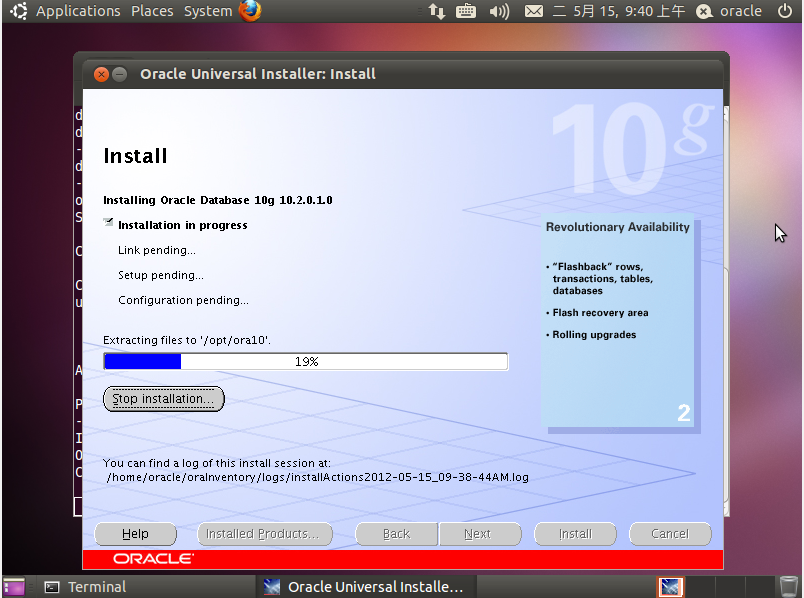The height and width of the screenshot is (598, 804).
Task: Open the System menu
Action: (x=208, y=11)
